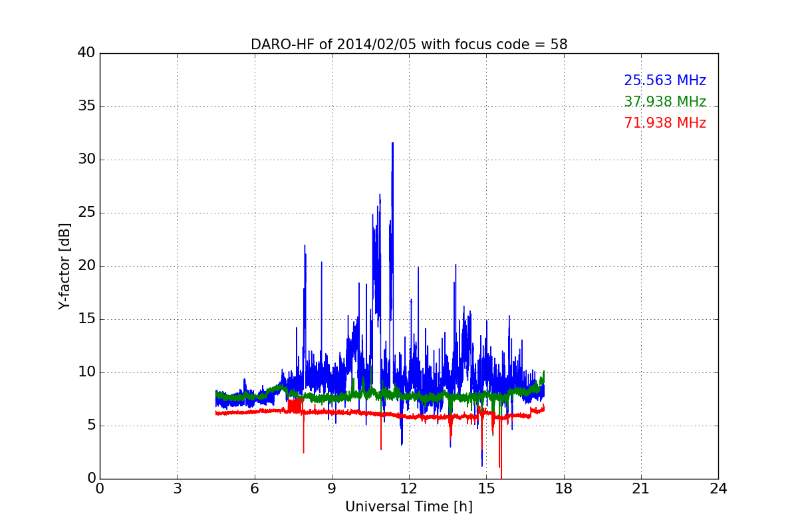Select the blue legend entry '25.563 MHz'
The image size is (798, 532).
[x=665, y=80]
